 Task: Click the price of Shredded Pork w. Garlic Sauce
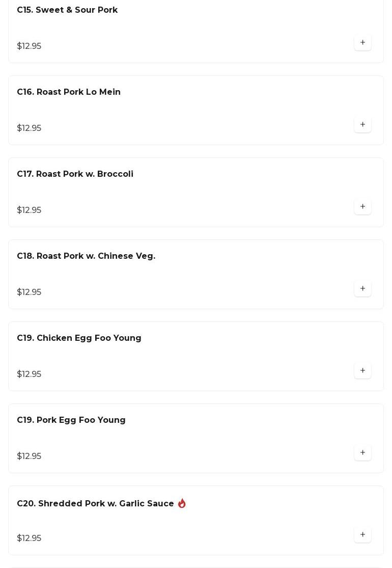click(29, 538)
